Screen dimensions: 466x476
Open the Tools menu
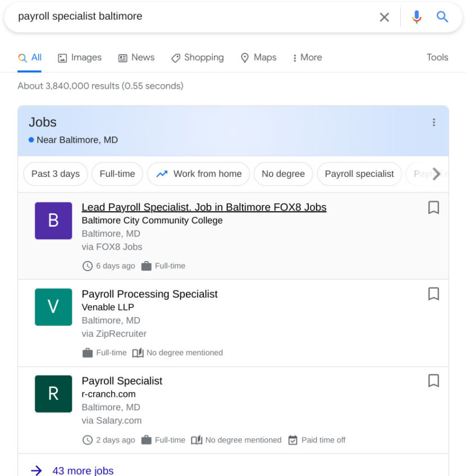tap(437, 57)
